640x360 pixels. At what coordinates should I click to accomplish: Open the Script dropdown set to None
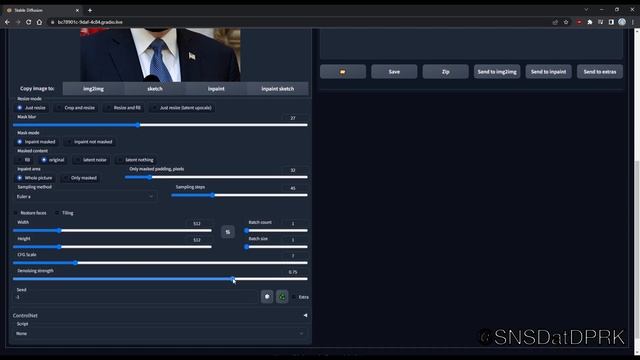(160, 333)
